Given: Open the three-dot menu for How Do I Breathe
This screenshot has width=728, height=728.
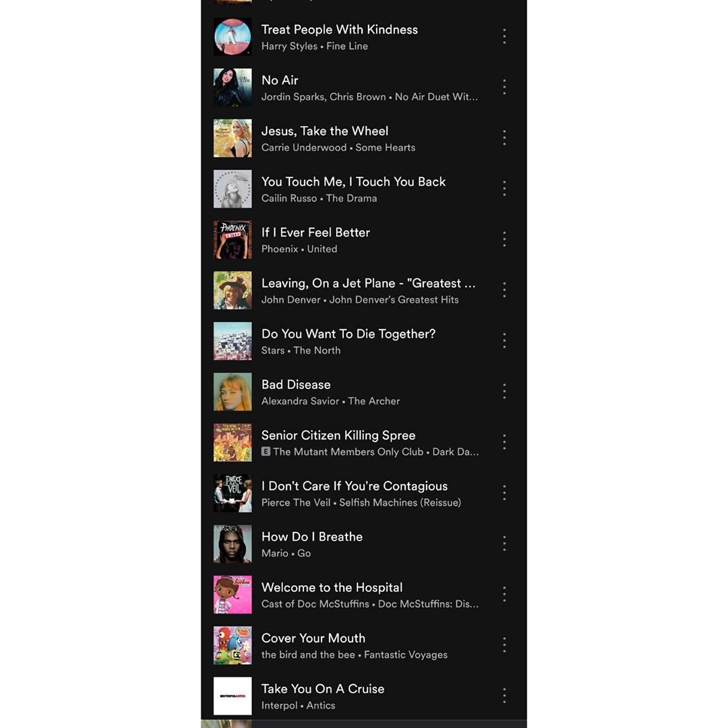Looking at the screenshot, I should point(504,544).
